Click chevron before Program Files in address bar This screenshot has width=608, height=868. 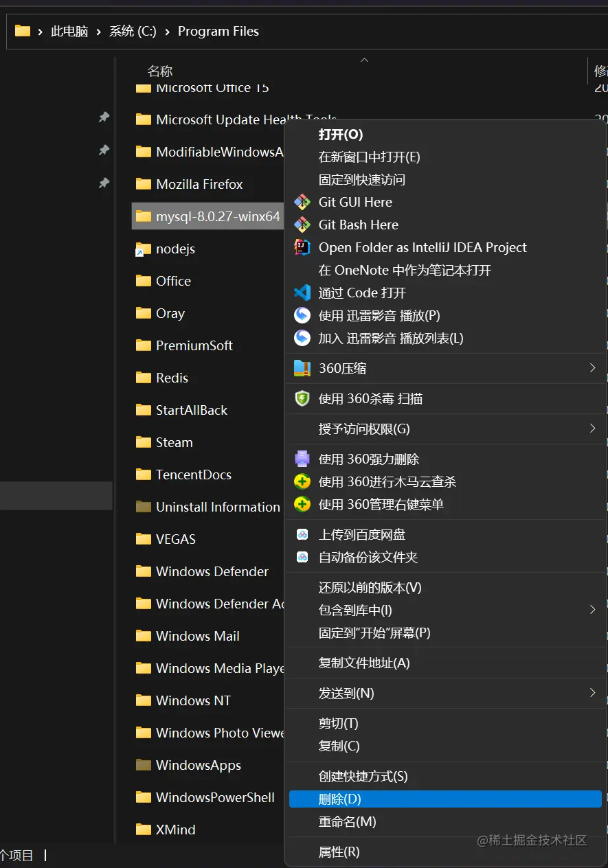(x=167, y=32)
